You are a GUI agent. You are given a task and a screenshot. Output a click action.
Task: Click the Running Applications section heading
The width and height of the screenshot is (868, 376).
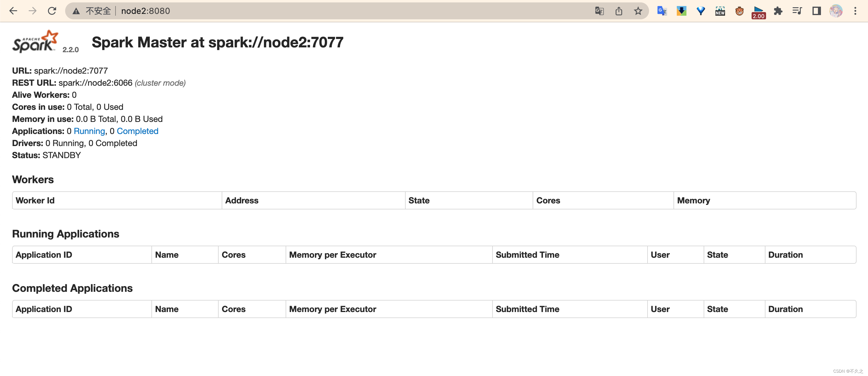66,234
